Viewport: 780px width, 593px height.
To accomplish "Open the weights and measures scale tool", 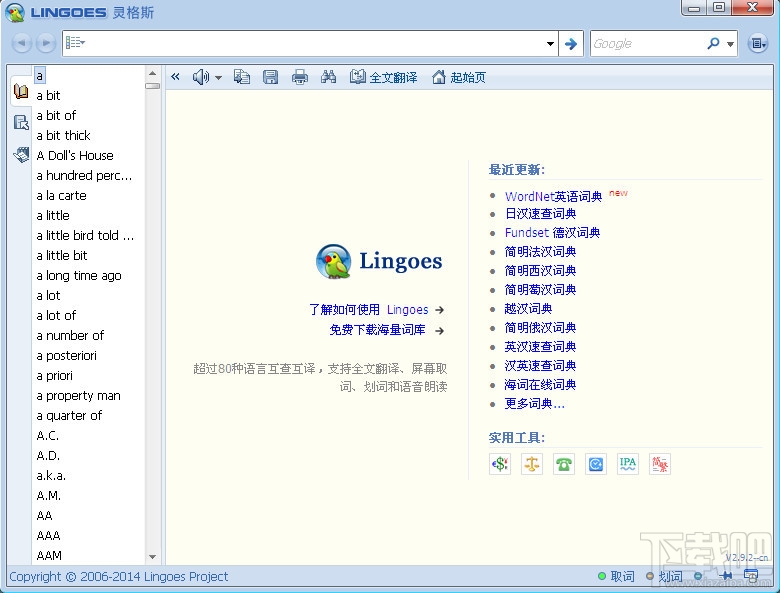I will coord(532,464).
